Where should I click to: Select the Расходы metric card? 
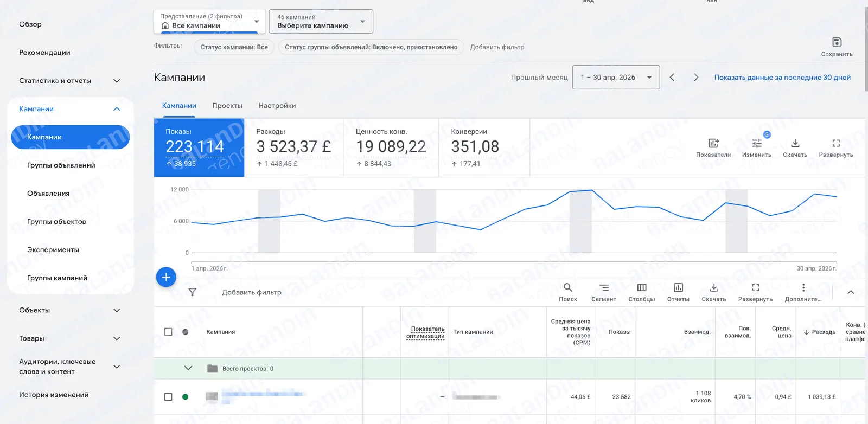coord(293,147)
